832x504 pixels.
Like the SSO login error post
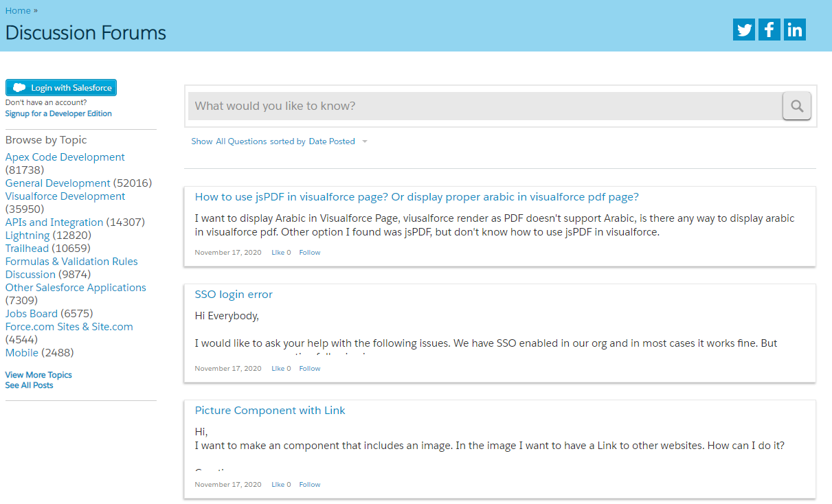pos(281,369)
